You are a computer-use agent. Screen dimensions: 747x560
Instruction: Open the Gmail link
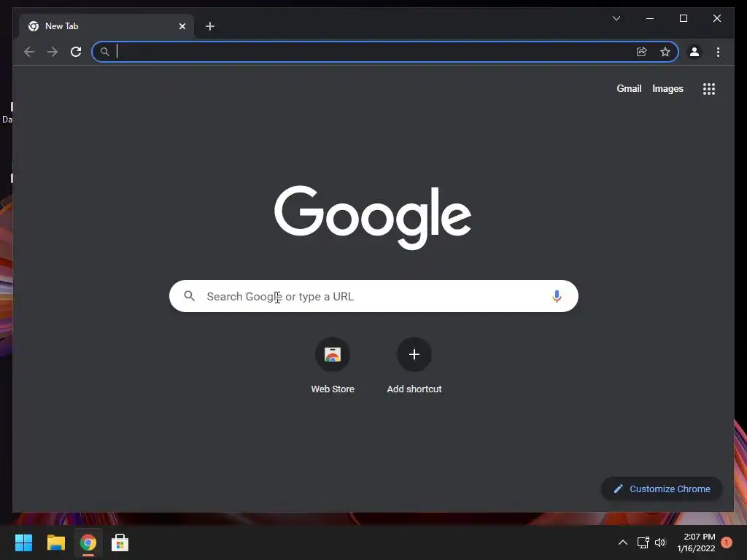629,88
